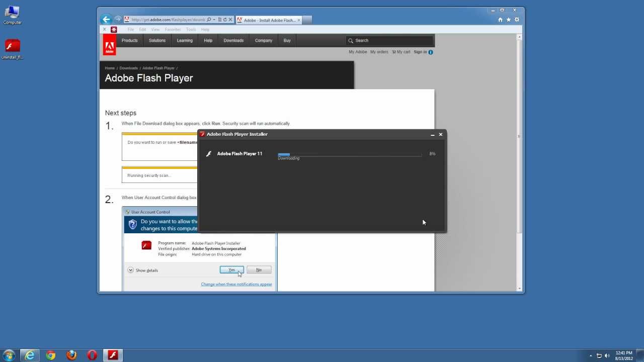Click the taskbar clock 12:41 PM
This screenshot has height=362, width=644.
[x=623, y=355]
